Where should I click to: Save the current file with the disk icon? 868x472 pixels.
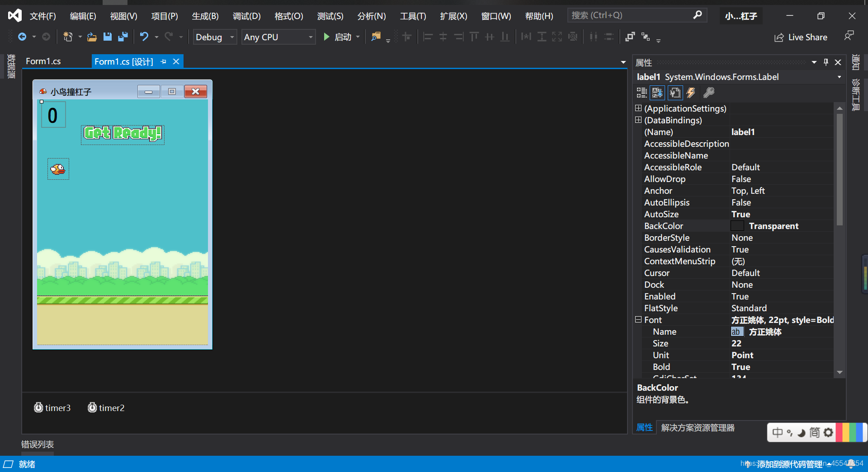pos(108,37)
